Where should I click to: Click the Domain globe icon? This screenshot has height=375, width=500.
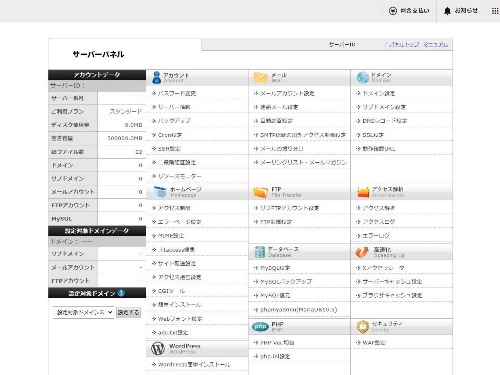tap(362, 77)
